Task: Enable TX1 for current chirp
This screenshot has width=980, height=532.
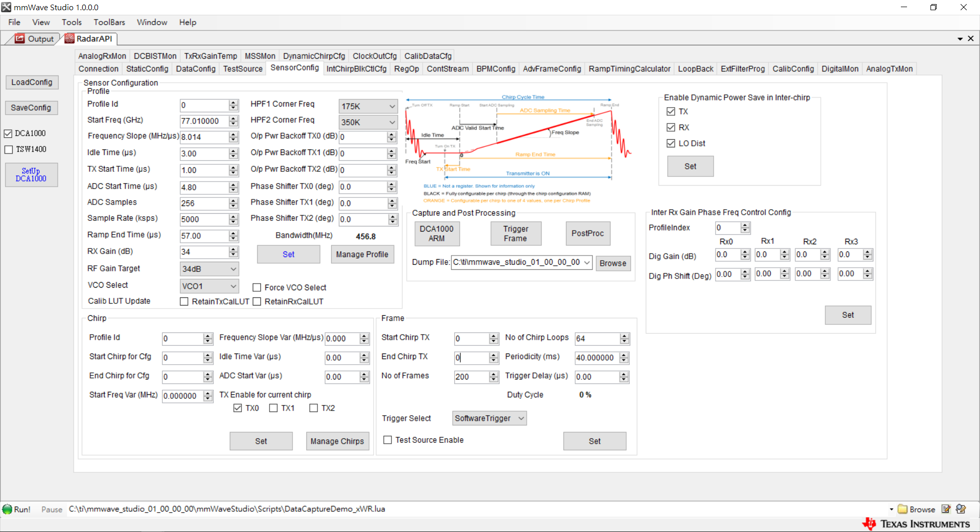Action: tap(274, 408)
